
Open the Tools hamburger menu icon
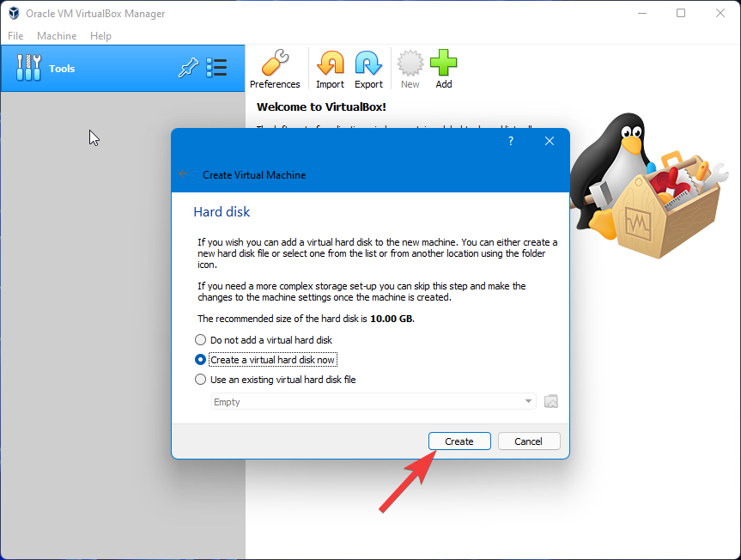click(x=216, y=68)
